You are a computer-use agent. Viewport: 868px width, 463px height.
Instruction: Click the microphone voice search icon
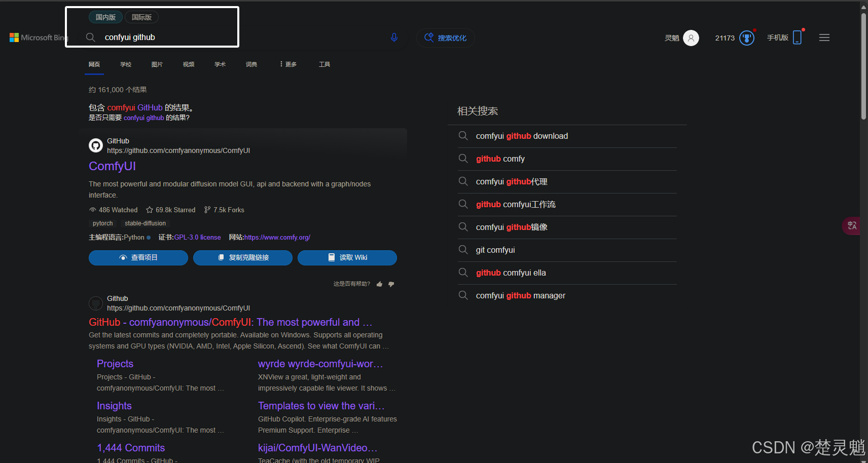coord(394,37)
